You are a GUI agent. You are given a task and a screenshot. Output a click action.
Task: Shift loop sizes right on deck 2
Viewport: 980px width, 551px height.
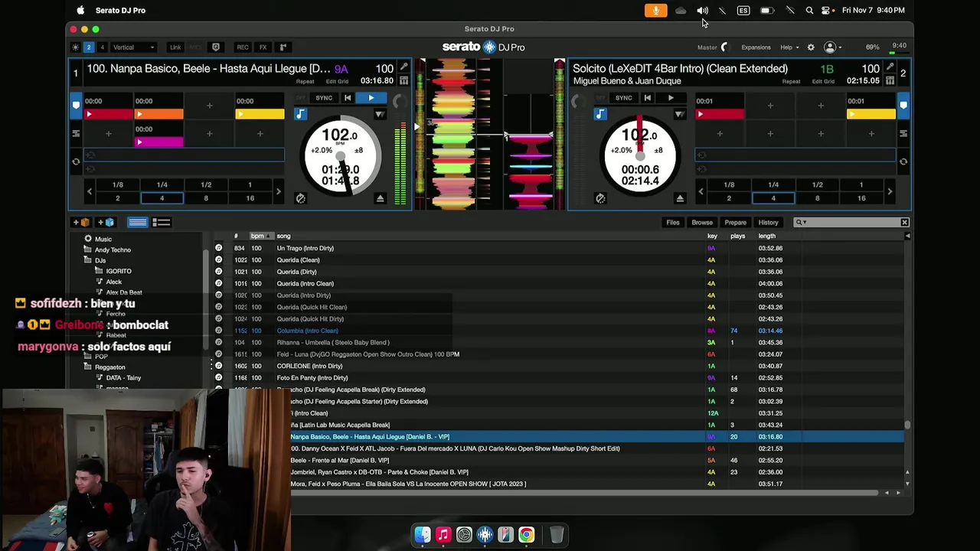coord(890,191)
